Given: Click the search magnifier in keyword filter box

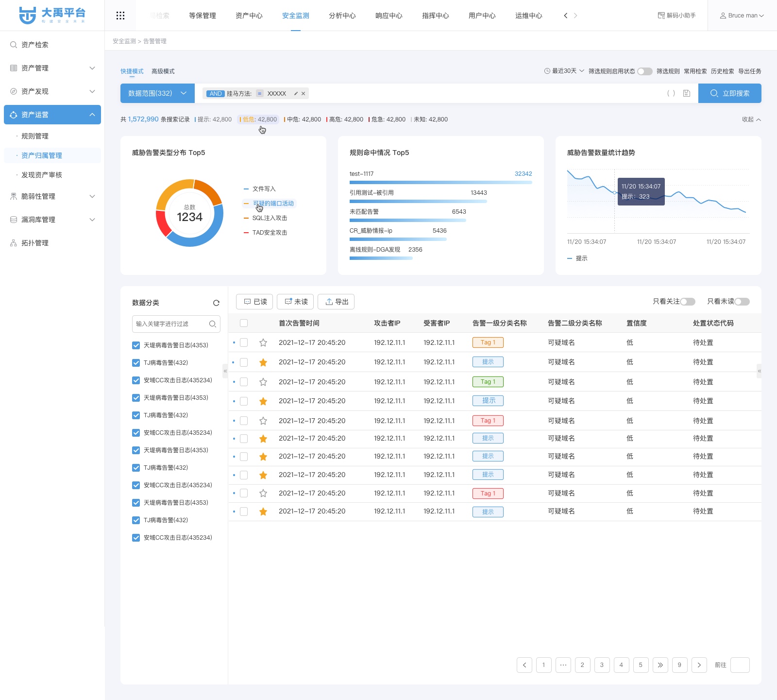Looking at the screenshot, I should click(212, 324).
